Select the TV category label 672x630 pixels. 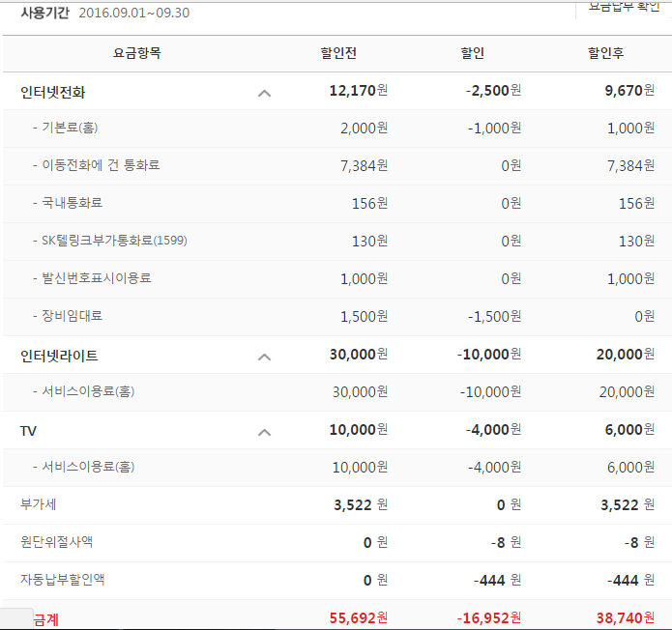[x=28, y=431]
